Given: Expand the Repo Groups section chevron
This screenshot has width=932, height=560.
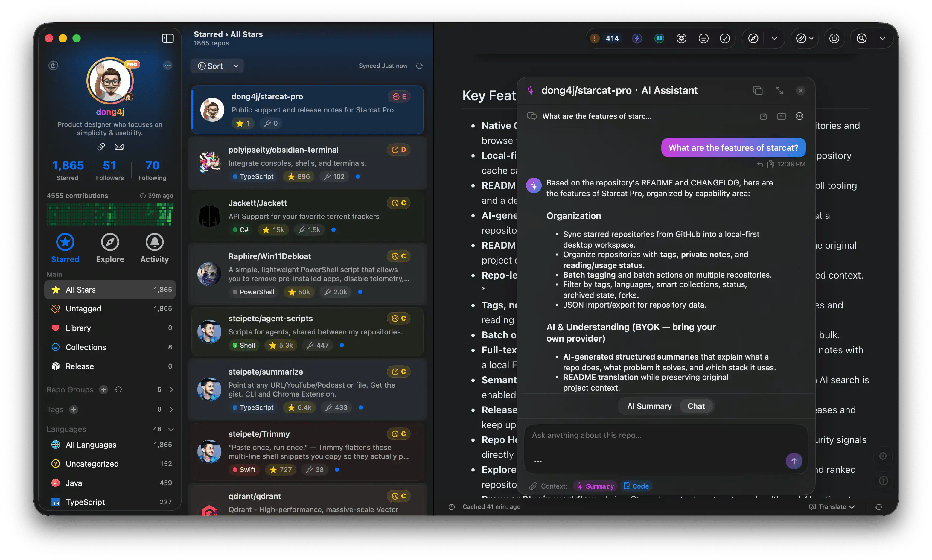Looking at the screenshot, I should pos(171,390).
